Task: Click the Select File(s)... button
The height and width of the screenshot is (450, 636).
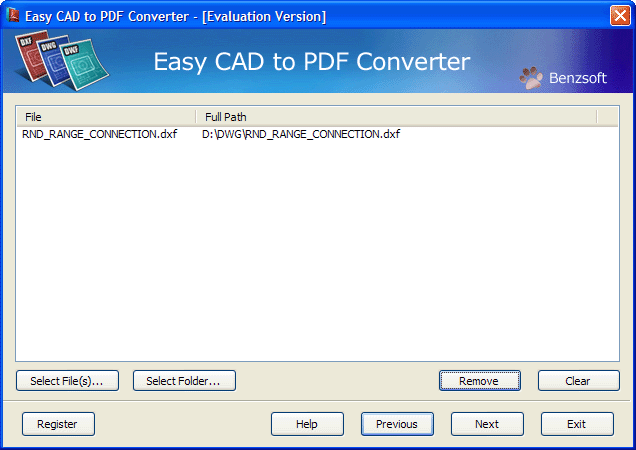Action: (x=67, y=381)
